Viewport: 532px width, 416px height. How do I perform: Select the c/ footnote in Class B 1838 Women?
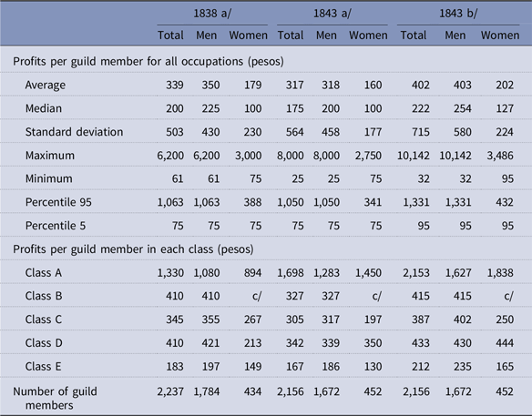tap(257, 297)
